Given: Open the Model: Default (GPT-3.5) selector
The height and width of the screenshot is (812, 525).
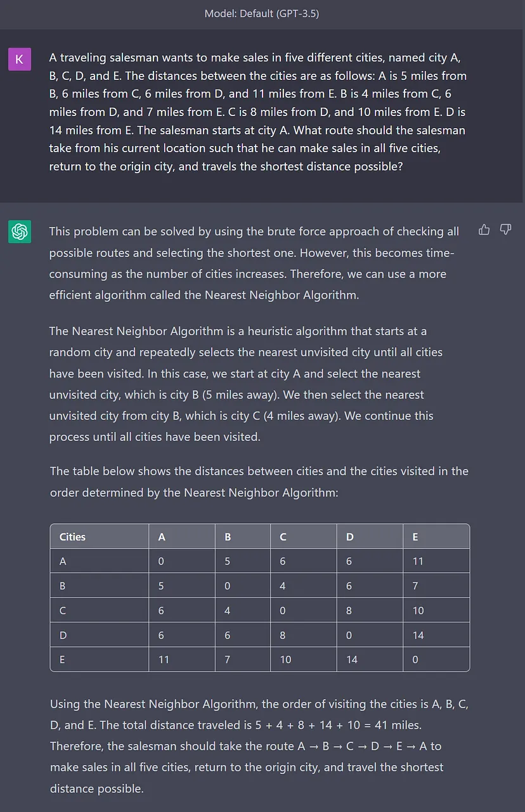Looking at the screenshot, I should pos(262,13).
